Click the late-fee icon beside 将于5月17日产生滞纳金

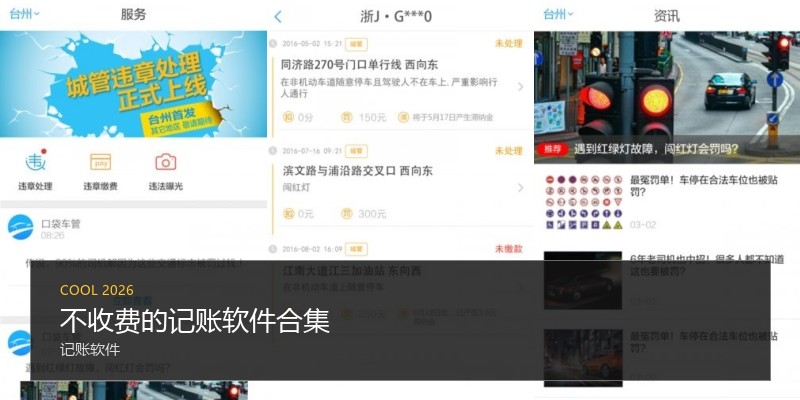point(403,117)
